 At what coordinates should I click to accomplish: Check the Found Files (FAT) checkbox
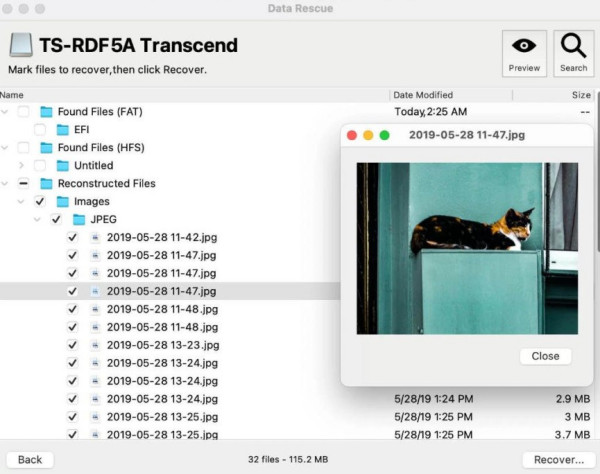[23, 112]
